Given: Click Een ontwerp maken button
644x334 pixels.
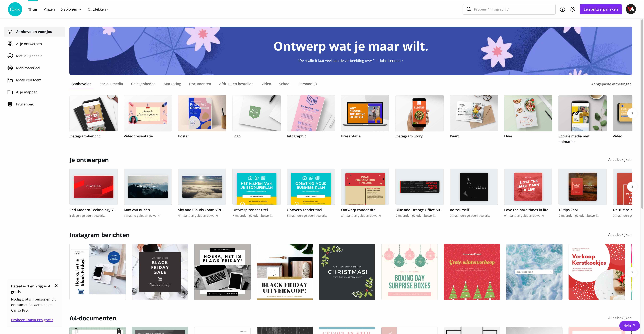Looking at the screenshot, I should coord(600,9).
